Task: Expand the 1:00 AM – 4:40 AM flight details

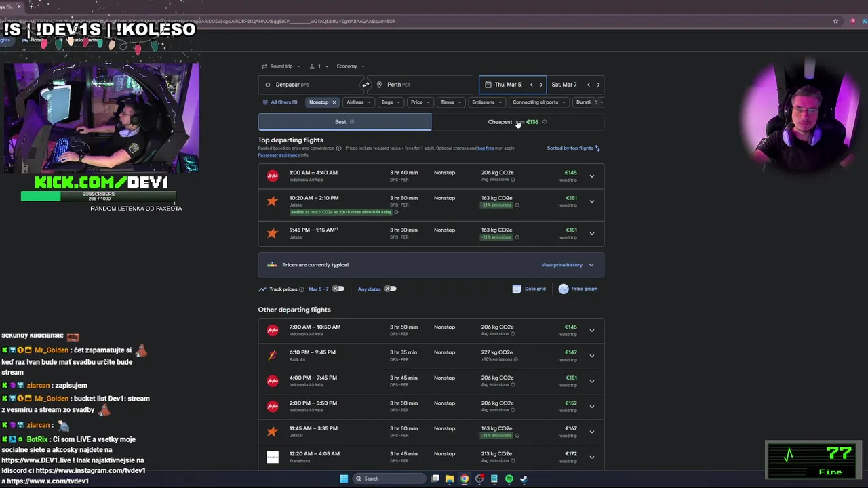Action: pyautogui.click(x=591, y=176)
